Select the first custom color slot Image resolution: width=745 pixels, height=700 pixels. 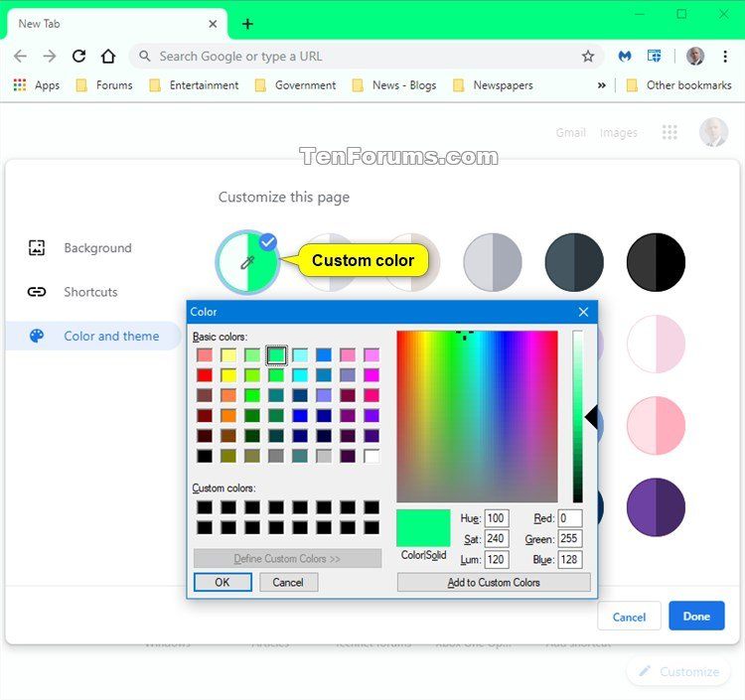[x=205, y=507]
